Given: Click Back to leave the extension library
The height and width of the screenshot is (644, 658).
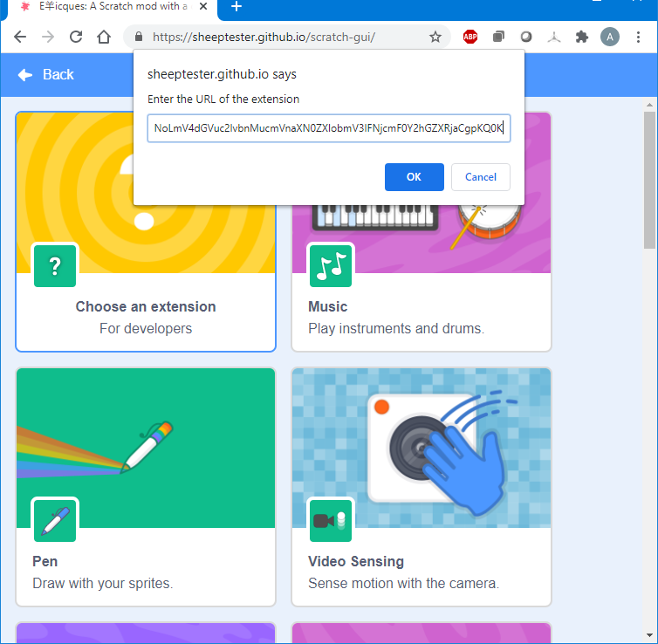Looking at the screenshot, I should coord(45,75).
